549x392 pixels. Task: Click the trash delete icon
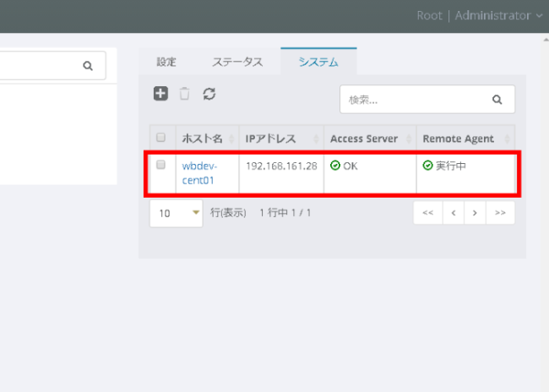click(185, 94)
